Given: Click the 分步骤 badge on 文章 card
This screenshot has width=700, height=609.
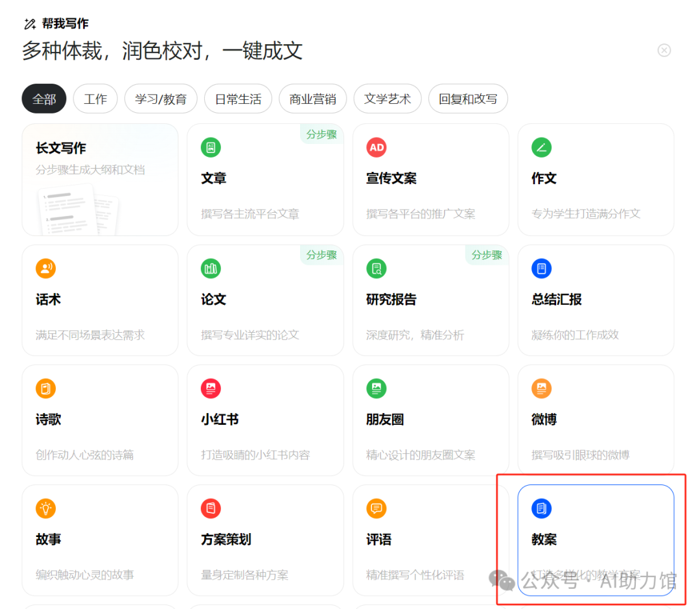Looking at the screenshot, I should (x=321, y=134).
